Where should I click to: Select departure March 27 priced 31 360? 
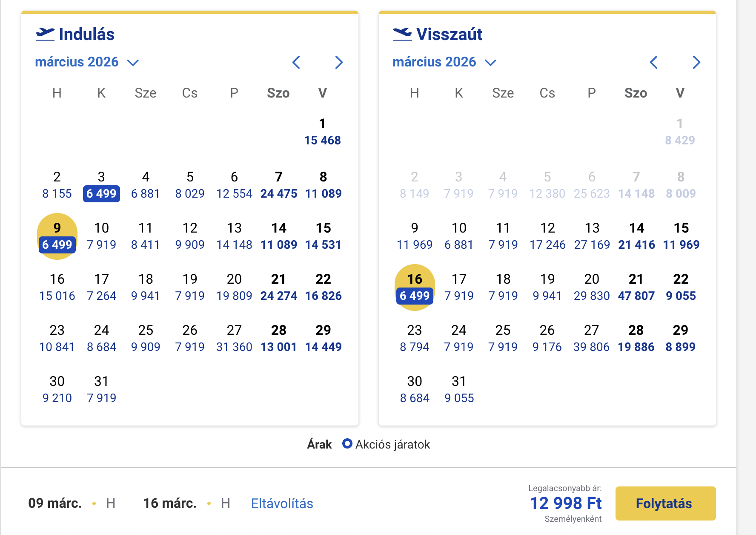click(234, 339)
